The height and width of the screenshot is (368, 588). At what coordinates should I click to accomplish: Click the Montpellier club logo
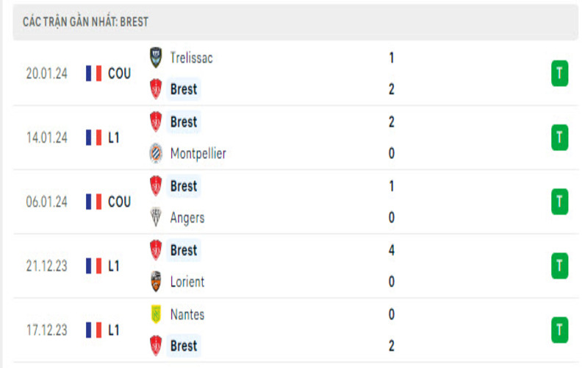[x=156, y=153]
